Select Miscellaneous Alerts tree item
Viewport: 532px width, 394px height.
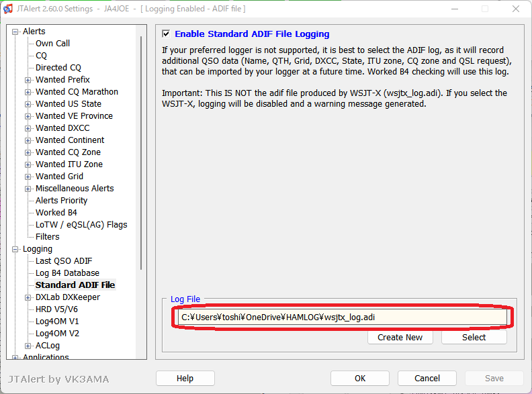[75, 189]
